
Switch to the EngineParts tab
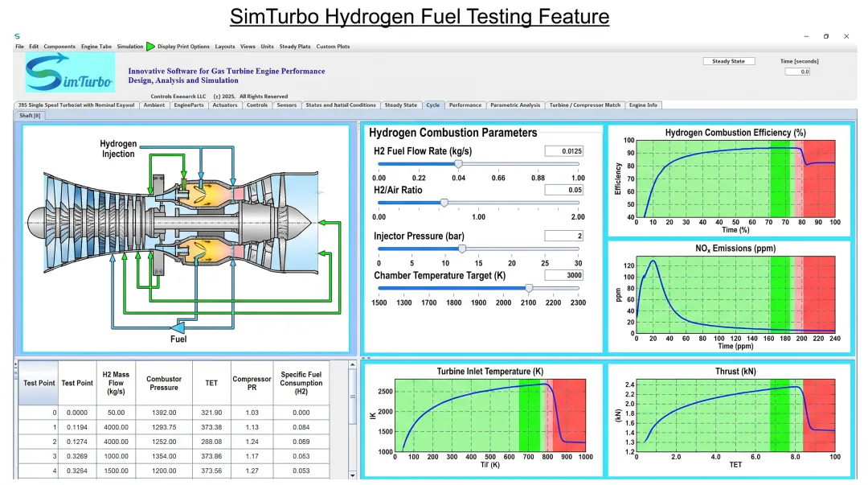click(x=189, y=105)
